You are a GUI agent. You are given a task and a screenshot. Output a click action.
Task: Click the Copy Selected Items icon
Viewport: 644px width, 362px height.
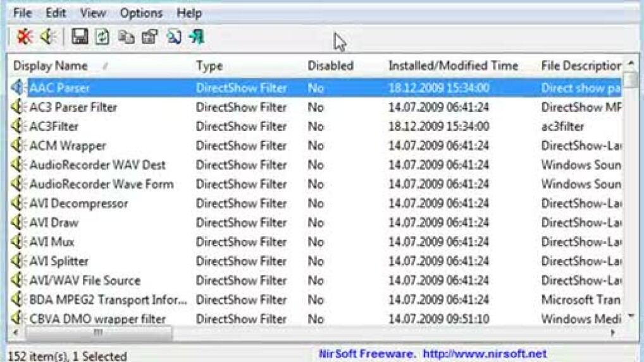[x=127, y=37]
